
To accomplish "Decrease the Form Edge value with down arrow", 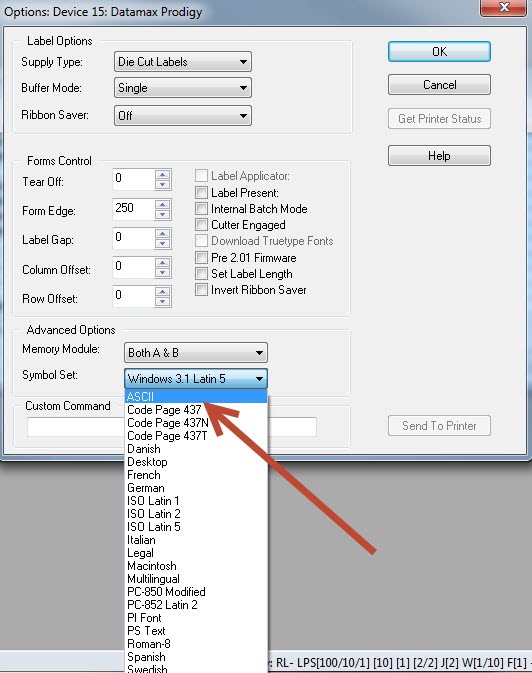I will [x=162, y=214].
